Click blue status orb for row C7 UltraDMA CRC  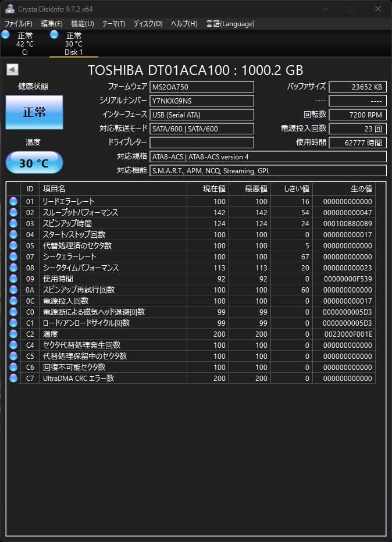pyautogui.click(x=13, y=378)
